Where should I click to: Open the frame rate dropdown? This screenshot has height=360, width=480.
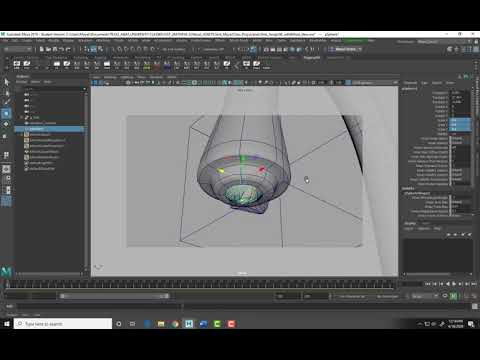tap(425, 296)
